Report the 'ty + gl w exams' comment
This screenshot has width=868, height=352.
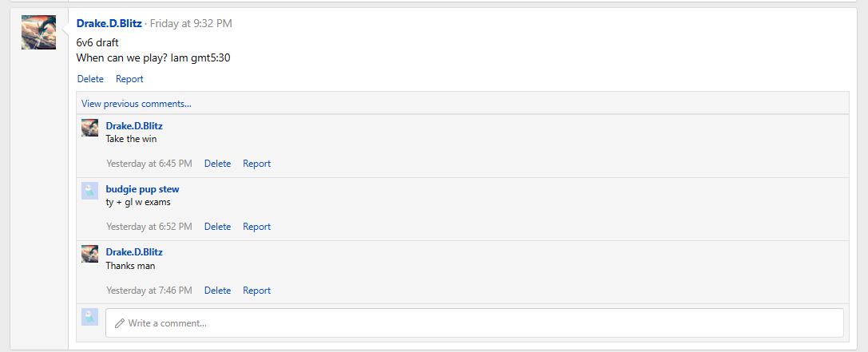click(x=256, y=227)
